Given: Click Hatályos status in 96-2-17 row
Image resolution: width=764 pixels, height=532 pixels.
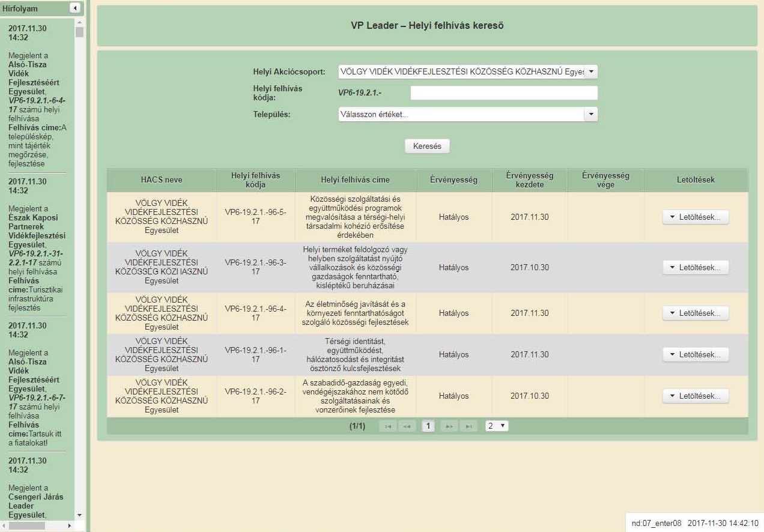Looking at the screenshot, I should coord(453,396).
